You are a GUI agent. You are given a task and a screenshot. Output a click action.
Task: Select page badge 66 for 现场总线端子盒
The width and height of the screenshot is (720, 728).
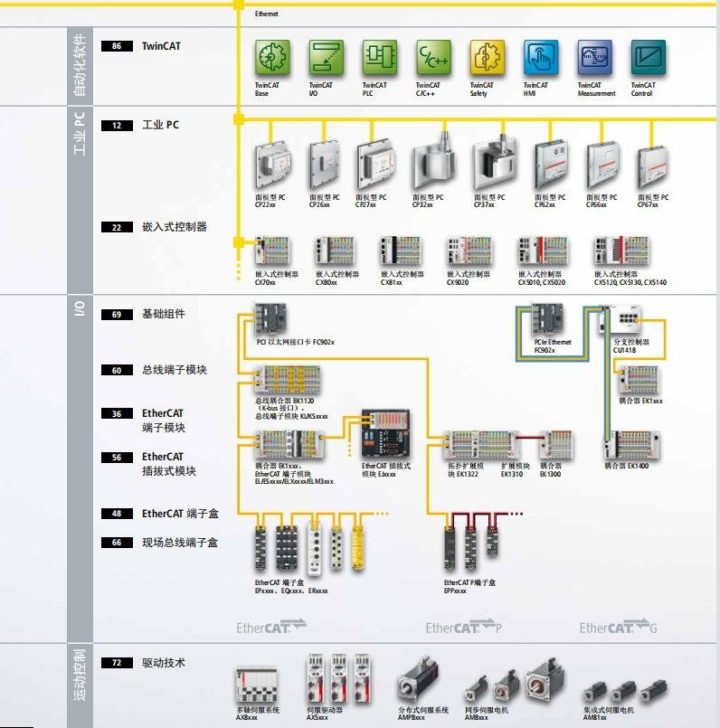117,543
